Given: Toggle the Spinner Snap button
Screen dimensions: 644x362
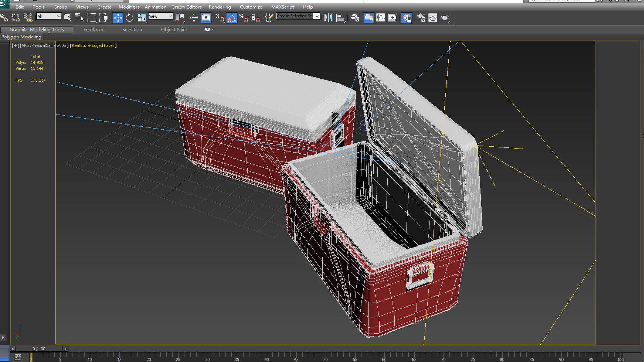Looking at the screenshot, I should [x=255, y=18].
